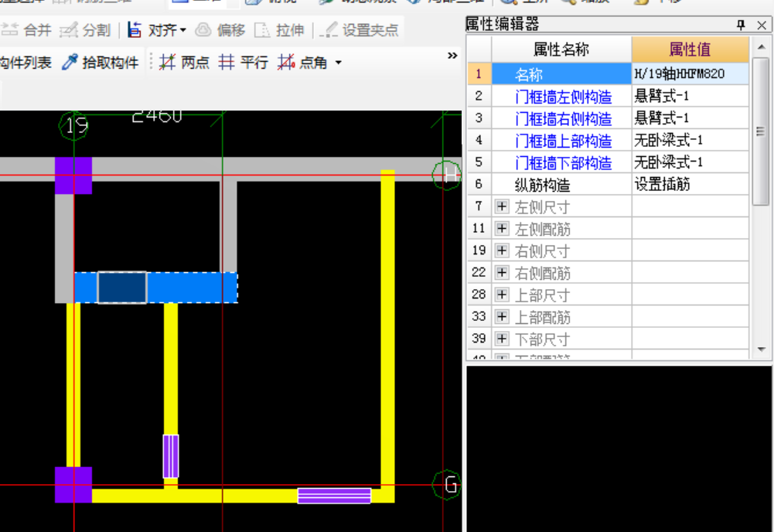Click the Pick Component (拾取构件) eyedropper
The width and height of the screenshot is (774, 532).
point(100,63)
